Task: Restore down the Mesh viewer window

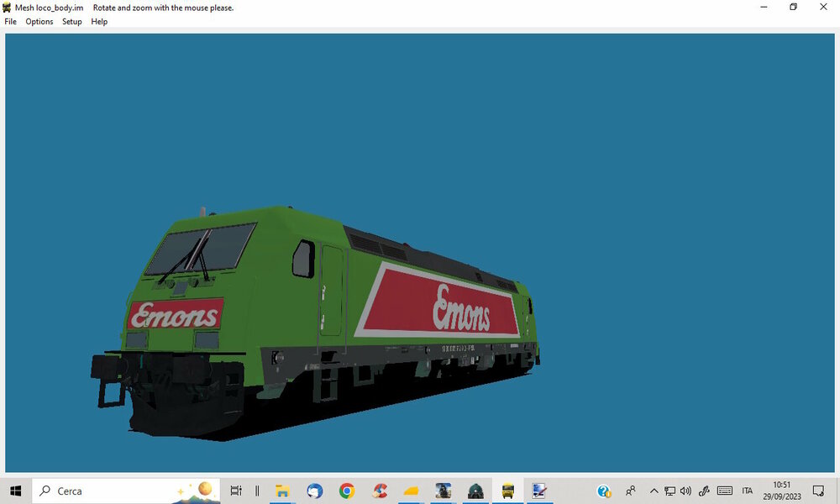Action: (794, 7)
